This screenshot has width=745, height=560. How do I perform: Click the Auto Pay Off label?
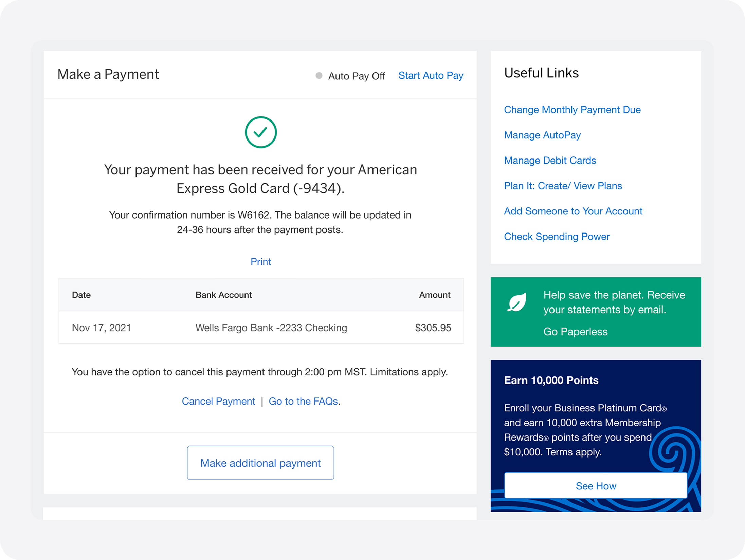click(x=357, y=76)
